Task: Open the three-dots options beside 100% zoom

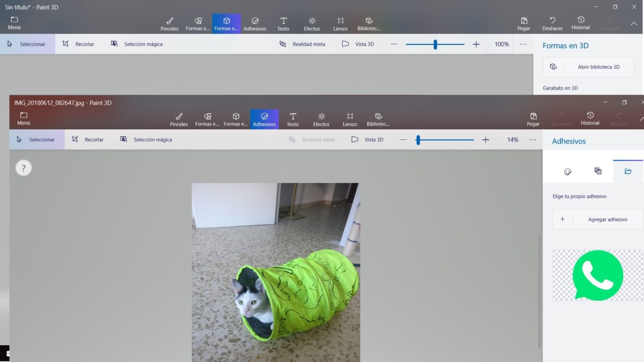Action: tap(523, 44)
